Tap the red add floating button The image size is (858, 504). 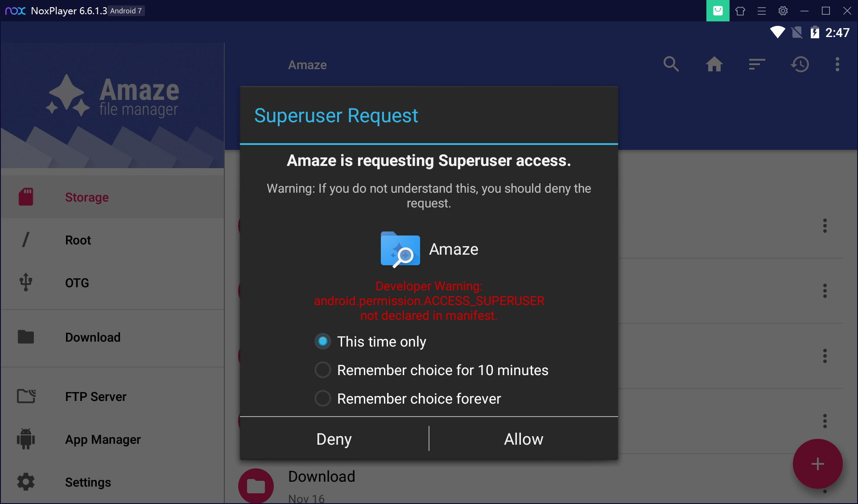817,464
